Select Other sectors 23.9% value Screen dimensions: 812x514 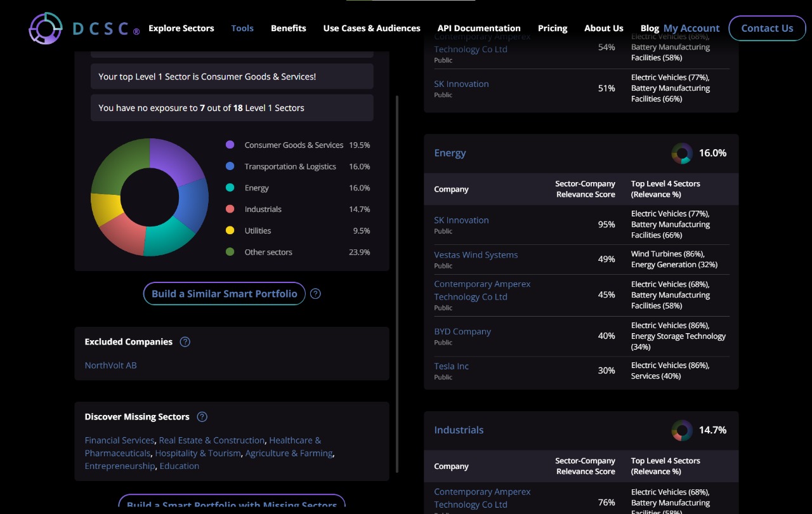coord(359,252)
